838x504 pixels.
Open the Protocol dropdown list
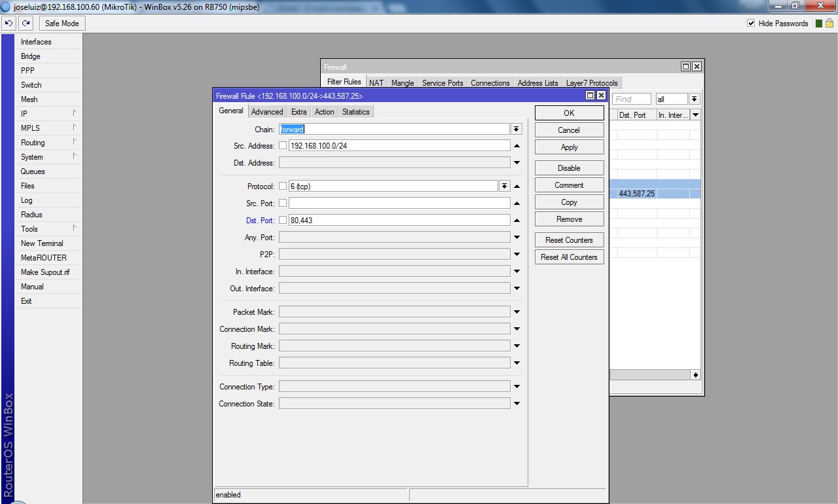(x=504, y=187)
